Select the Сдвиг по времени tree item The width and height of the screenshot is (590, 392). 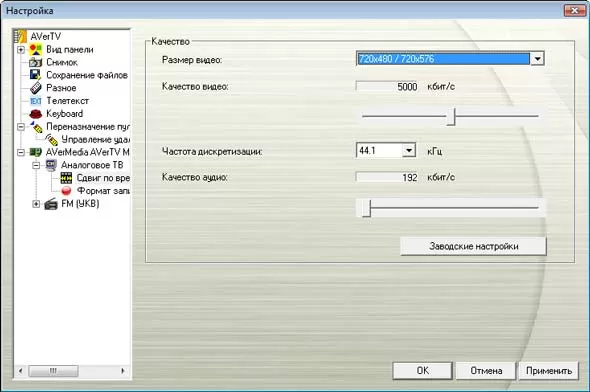coord(103,178)
